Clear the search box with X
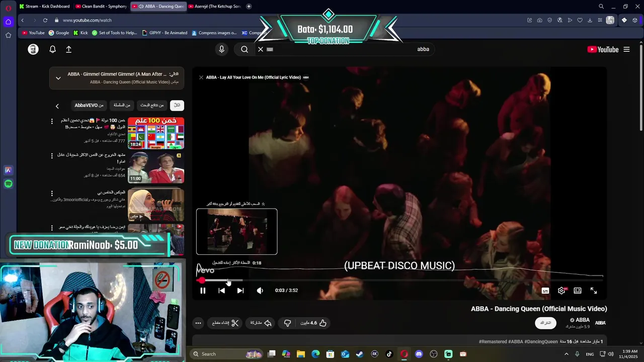The height and width of the screenshot is (362, 644). tap(261, 49)
